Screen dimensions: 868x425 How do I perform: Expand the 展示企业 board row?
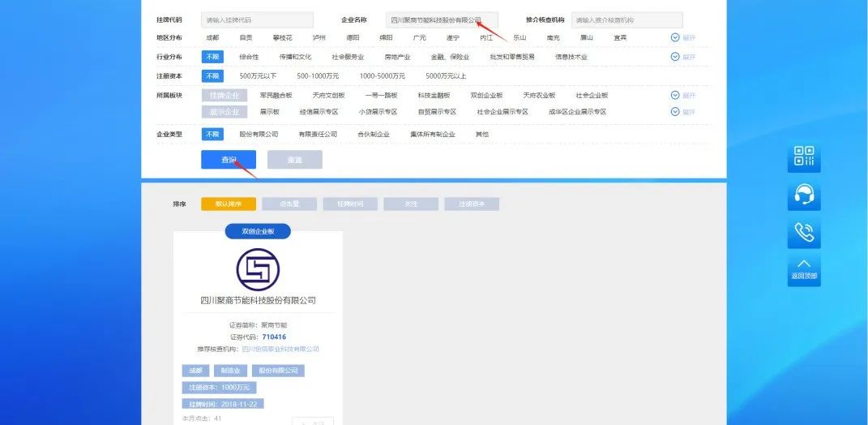coord(682,112)
